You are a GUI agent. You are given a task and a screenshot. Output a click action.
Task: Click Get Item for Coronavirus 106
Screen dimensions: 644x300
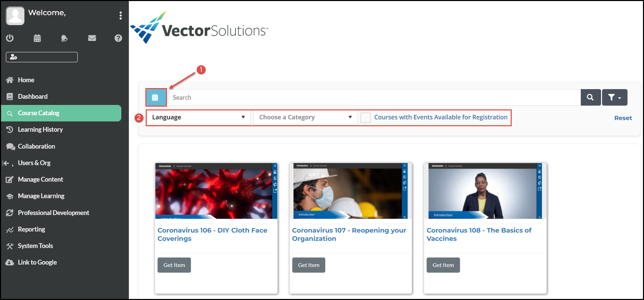tap(174, 265)
